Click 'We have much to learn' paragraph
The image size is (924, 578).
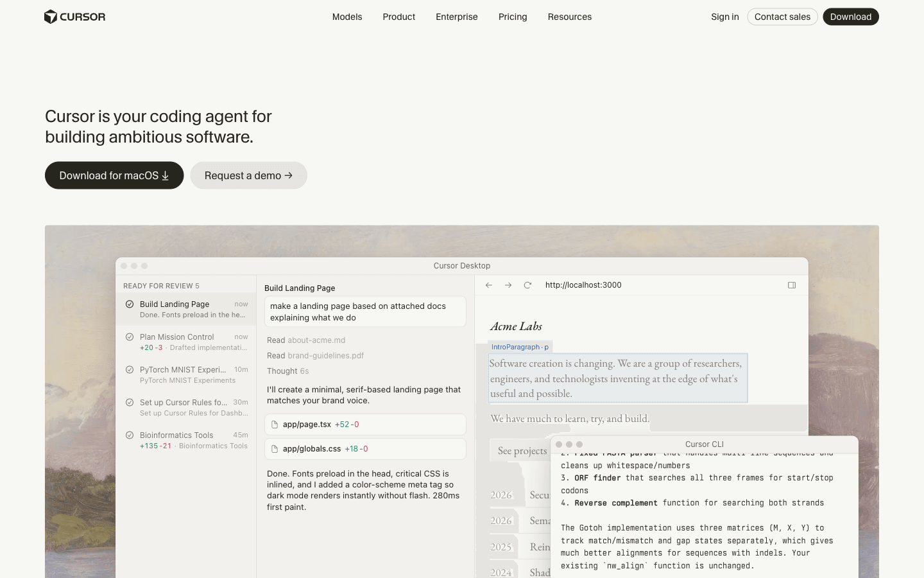tap(570, 419)
